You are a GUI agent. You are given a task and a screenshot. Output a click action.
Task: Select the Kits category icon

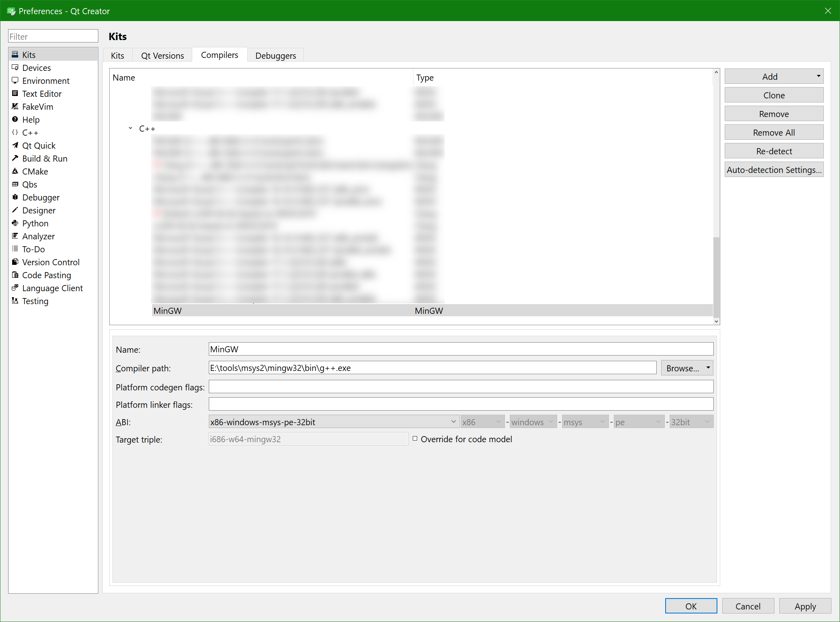(15, 54)
